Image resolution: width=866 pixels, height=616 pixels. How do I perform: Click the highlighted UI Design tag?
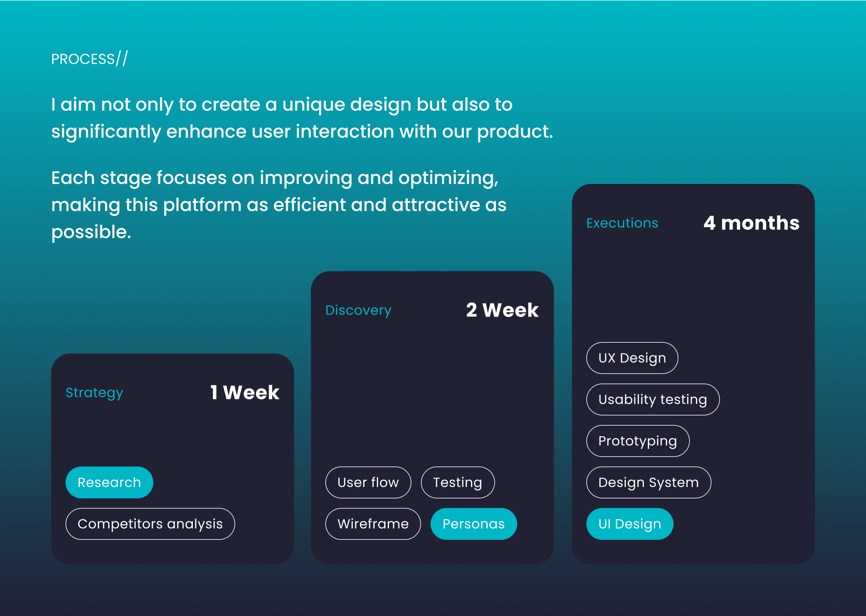tap(629, 524)
